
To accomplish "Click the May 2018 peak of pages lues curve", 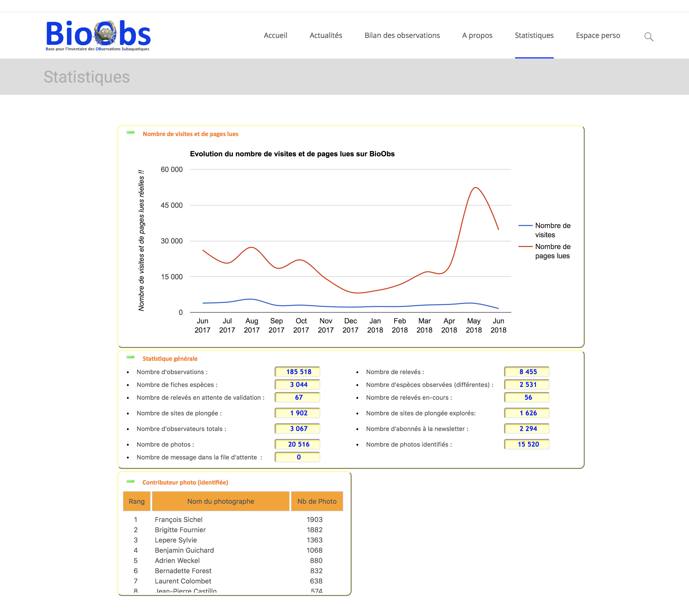I will pyautogui.click(x=475, y=188).
